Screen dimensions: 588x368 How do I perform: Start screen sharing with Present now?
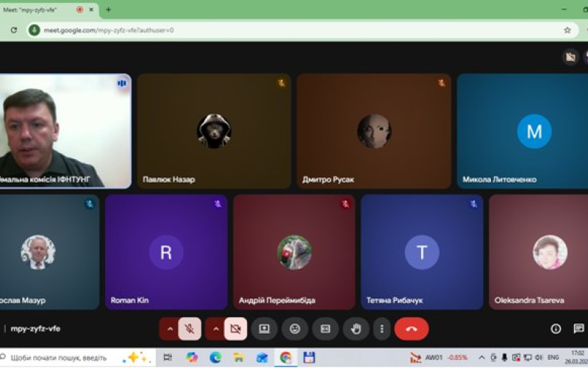coord(265,329)
